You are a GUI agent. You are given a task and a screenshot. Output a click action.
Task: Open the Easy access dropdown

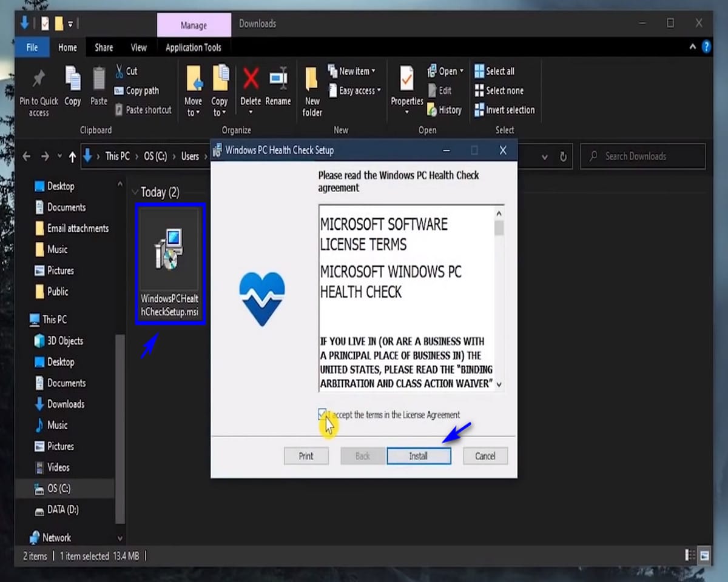tap(356, 90)
